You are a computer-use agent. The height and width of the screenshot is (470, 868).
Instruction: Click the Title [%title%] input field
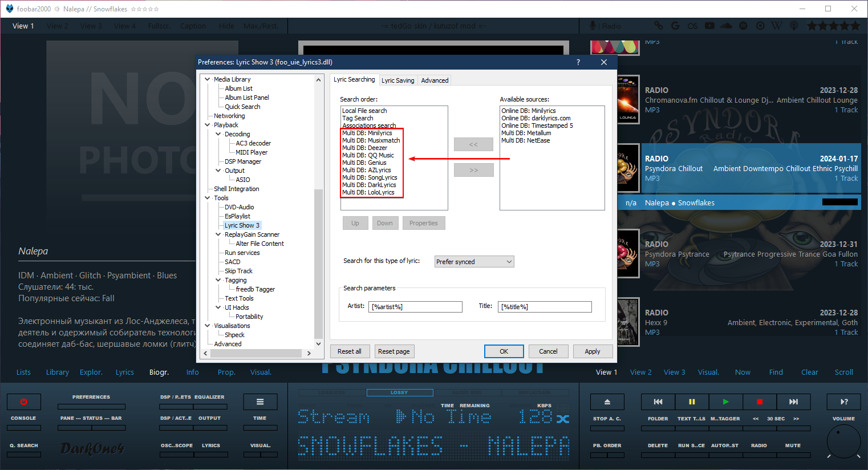pos(545,307)
